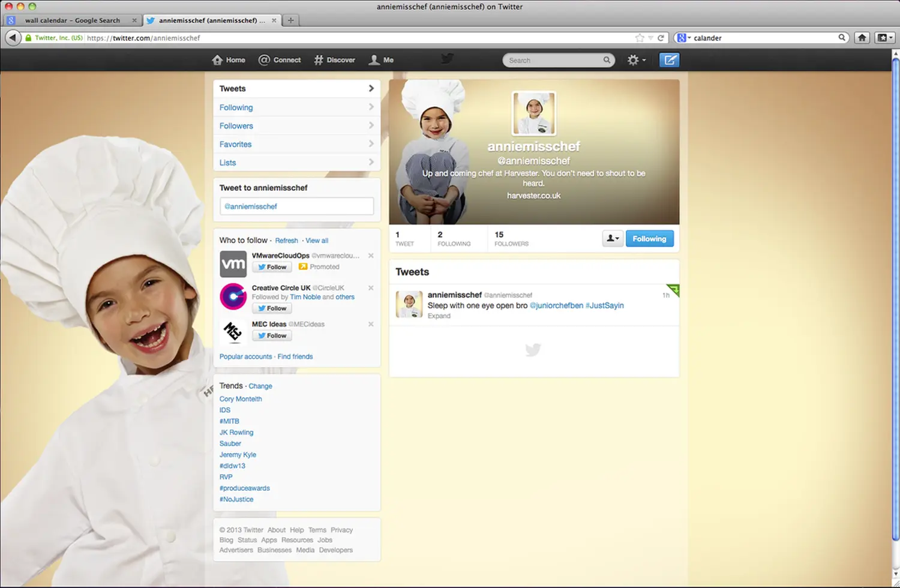This screenshot has width=900, height=588.
Task: Click the Following button on profile
Action: tap(650, 239)
